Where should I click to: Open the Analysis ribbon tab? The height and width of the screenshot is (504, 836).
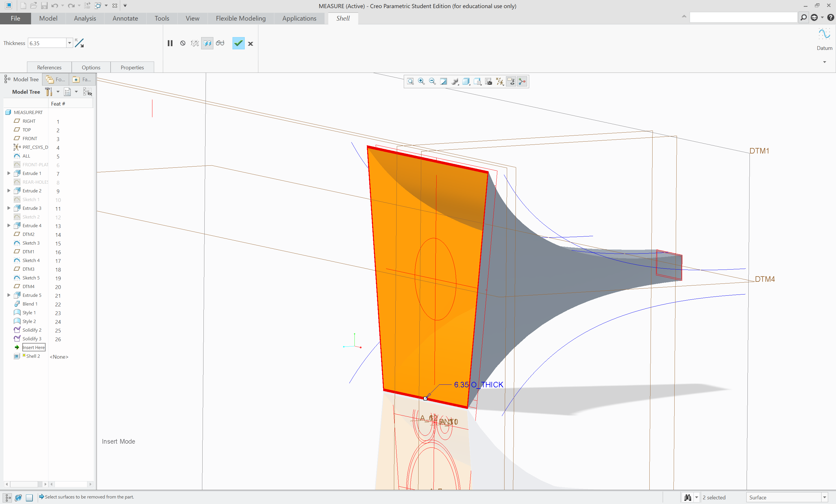[x=85, y=18]
